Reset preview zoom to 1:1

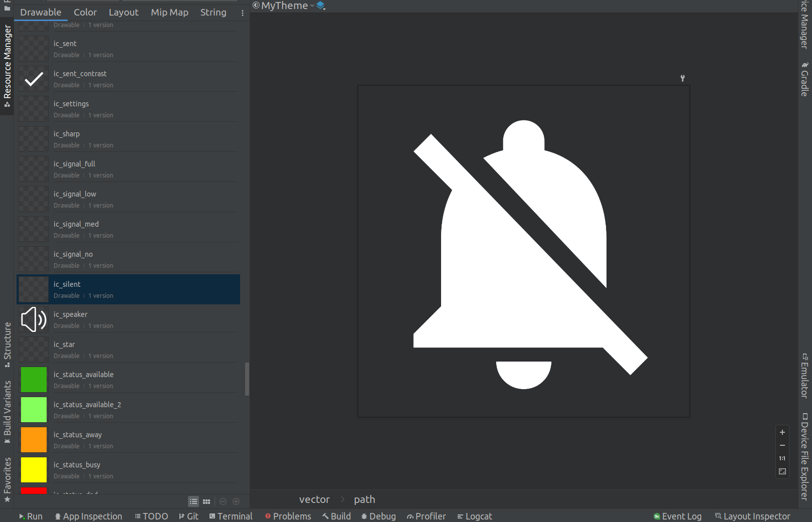click(782, 458)
